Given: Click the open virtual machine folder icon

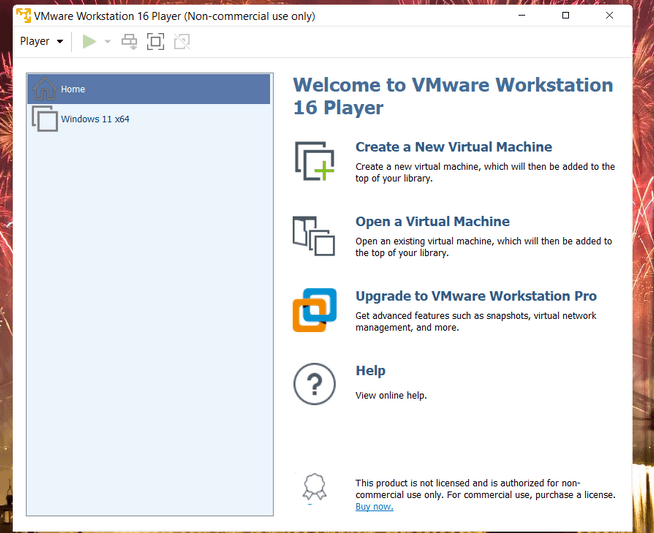Looking at the screenshot, I should tap(314, 236).
